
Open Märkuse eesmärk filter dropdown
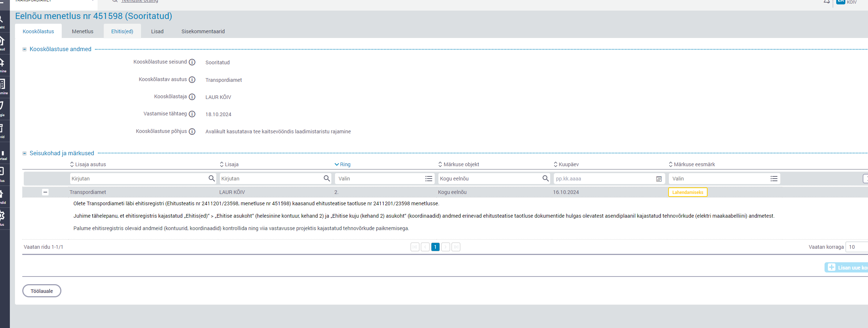(774, 179)
